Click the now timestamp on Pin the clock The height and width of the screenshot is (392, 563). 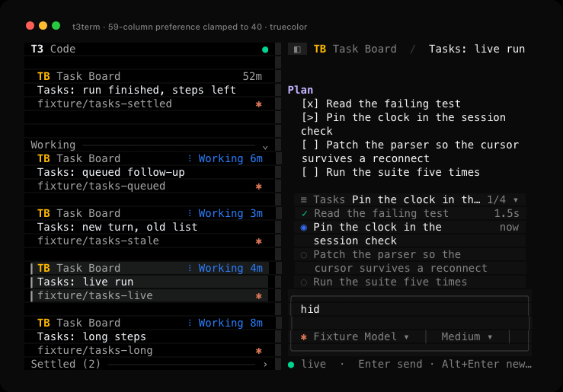[509, 227]
